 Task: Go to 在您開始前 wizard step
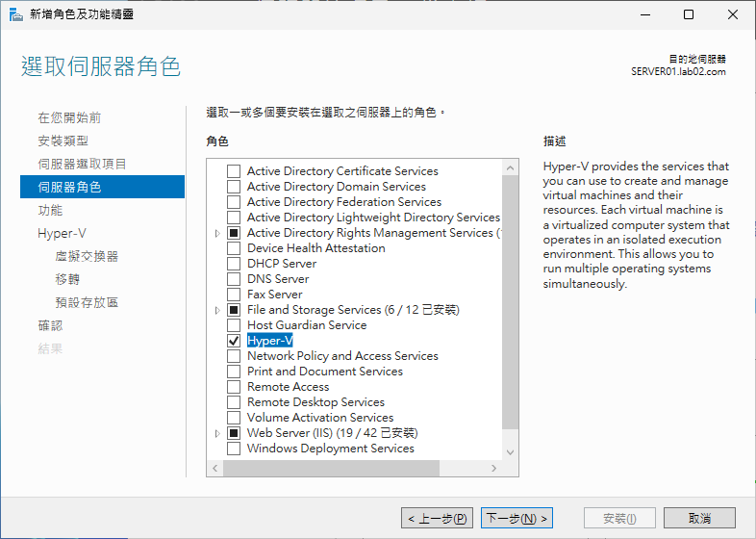(x=69, y=117)
